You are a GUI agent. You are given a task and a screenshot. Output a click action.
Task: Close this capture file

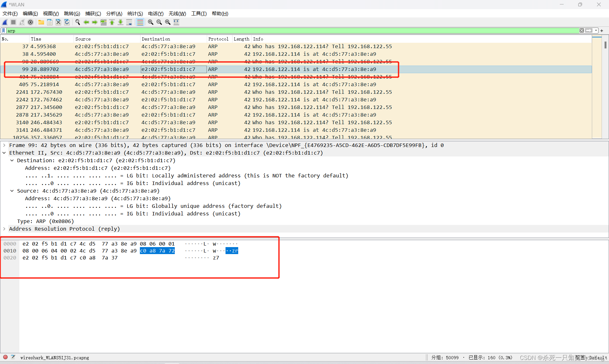click(x=58, y=22)
